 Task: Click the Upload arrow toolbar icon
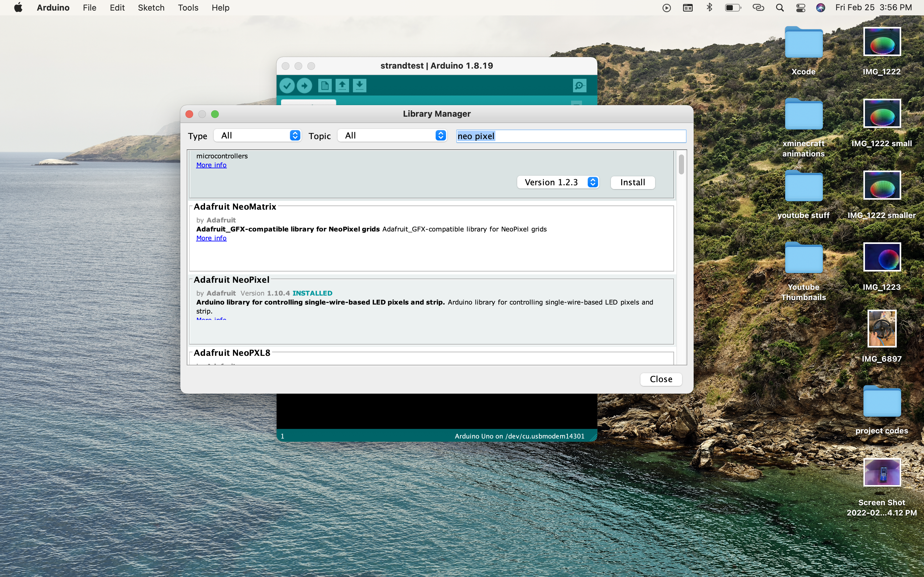click(304, 86)
